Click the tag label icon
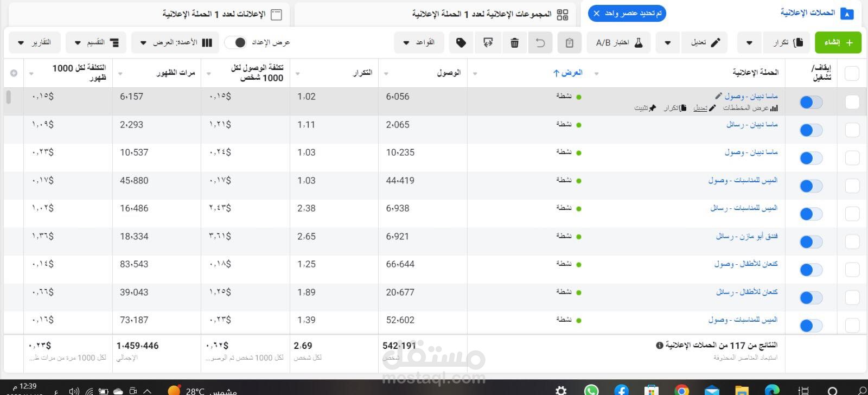 (x=461, y=42)
